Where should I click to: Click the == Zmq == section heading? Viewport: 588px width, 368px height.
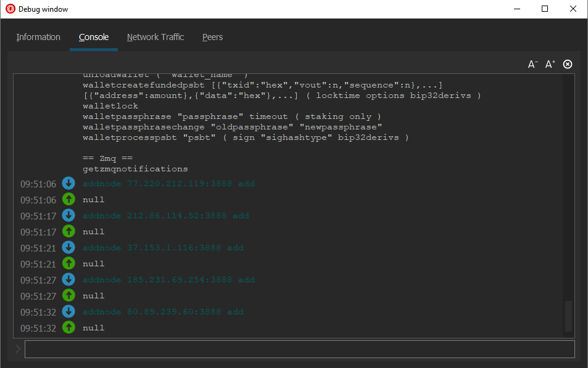[x=107, y=158]
